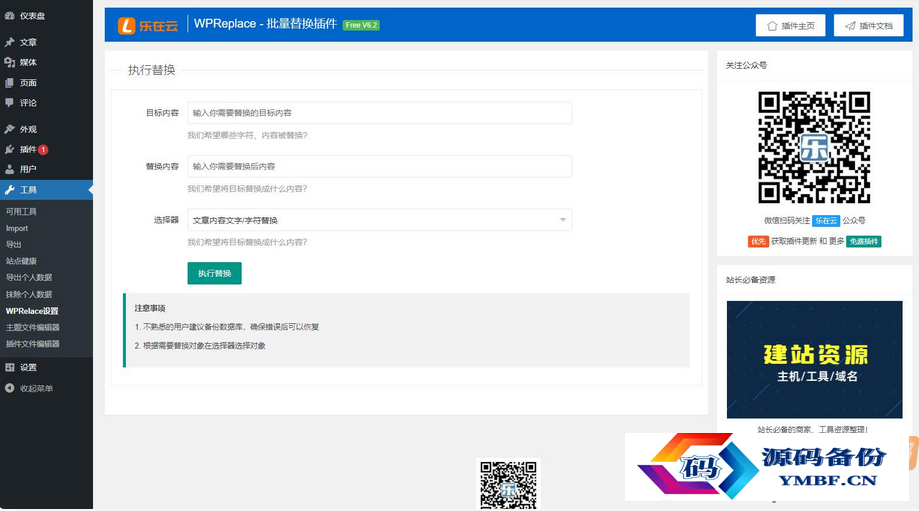
Task: Open 站点健康 submenu item
Action: 21,261
